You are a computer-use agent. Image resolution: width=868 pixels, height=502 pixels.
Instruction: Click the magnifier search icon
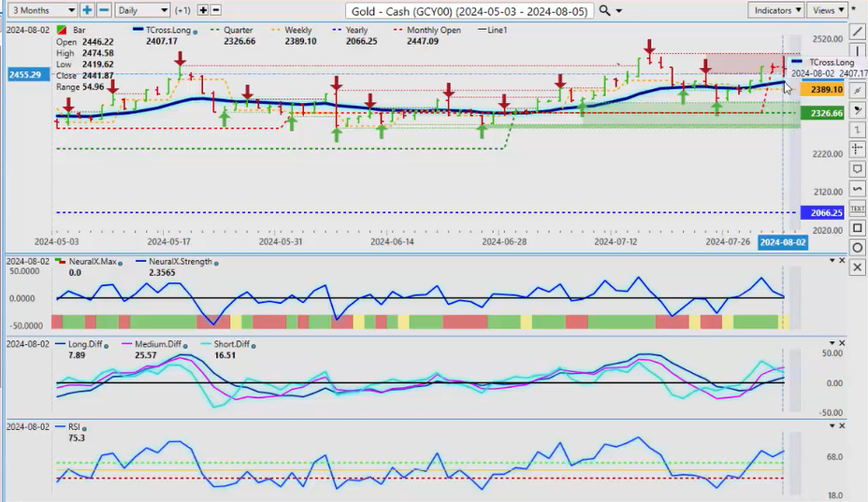(x=605, y=10)
